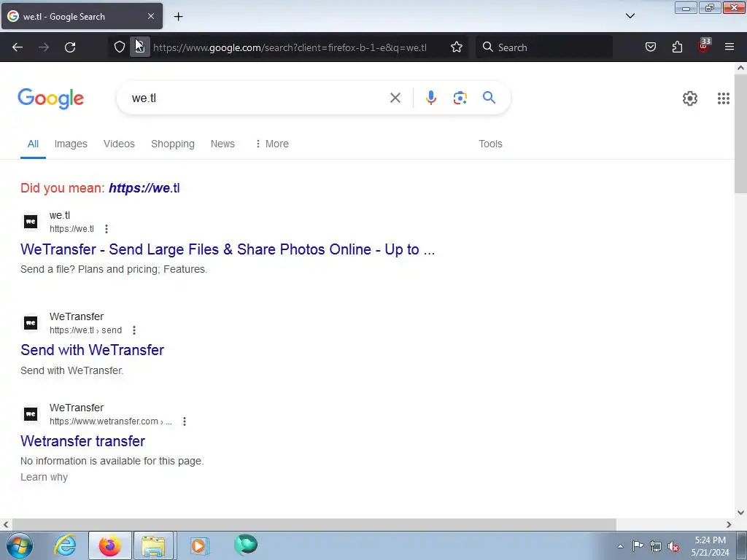Open the search Tools options

tap(490, 144)
